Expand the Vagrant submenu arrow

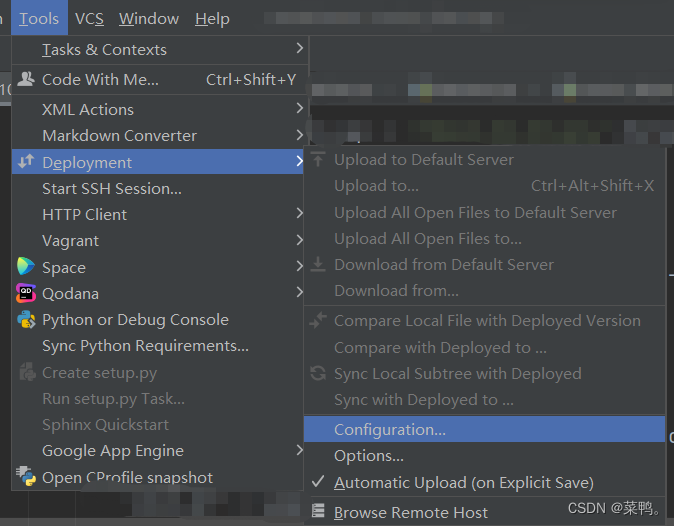pos(300,240)
